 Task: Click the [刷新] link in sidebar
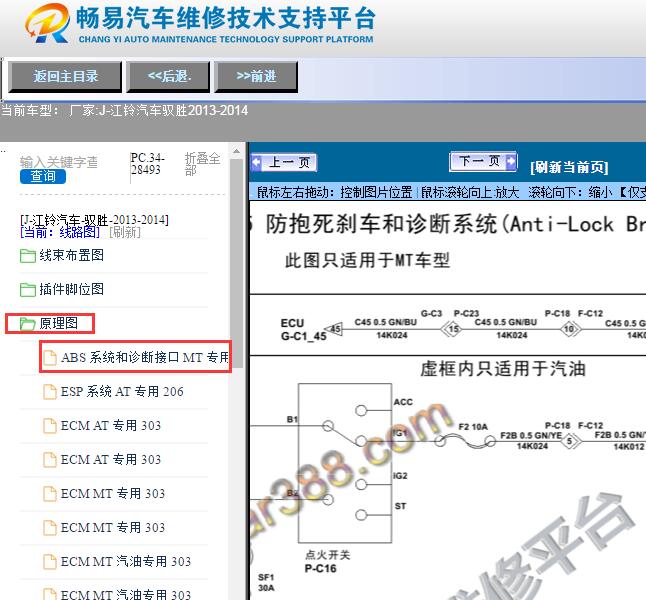click(125, 232)
